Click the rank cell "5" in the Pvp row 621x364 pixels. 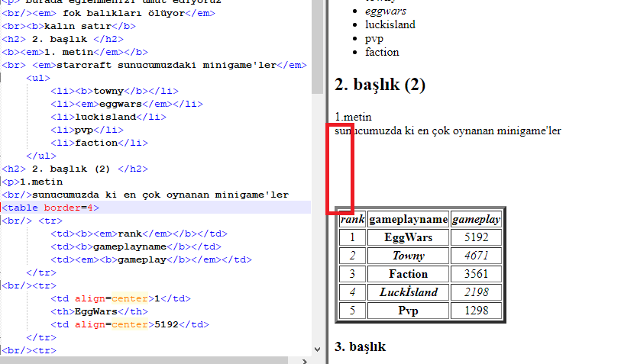352,311
